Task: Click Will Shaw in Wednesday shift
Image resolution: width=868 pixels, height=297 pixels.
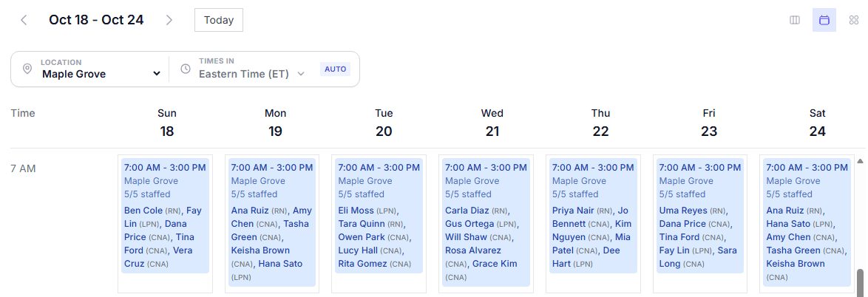Action: [466, 236]
